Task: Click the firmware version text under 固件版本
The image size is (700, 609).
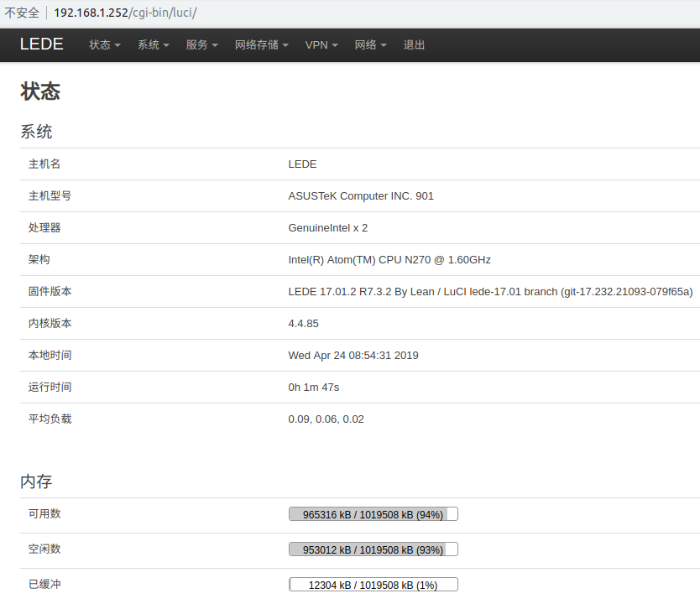Action: 490,291
